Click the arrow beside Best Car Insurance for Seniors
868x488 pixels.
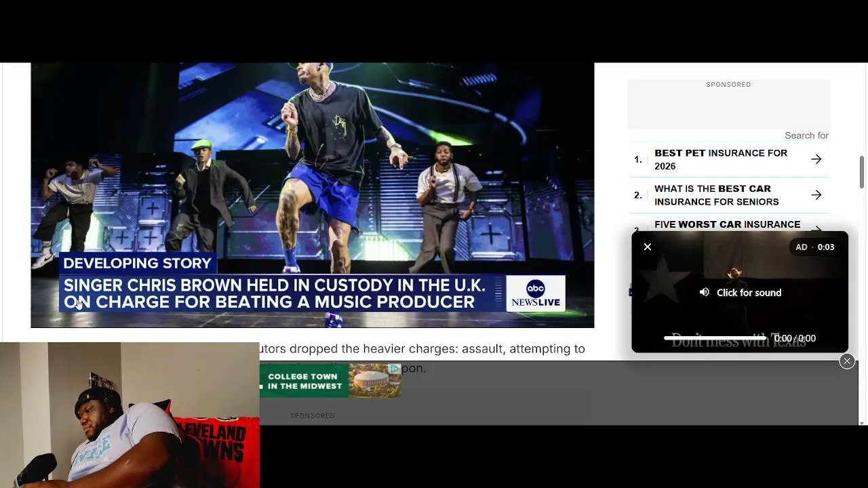pyautogui.click(x=816, y=195)
